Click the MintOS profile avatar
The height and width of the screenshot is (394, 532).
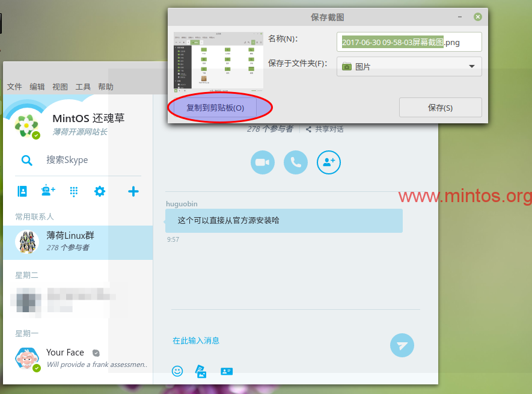[27, 126]
